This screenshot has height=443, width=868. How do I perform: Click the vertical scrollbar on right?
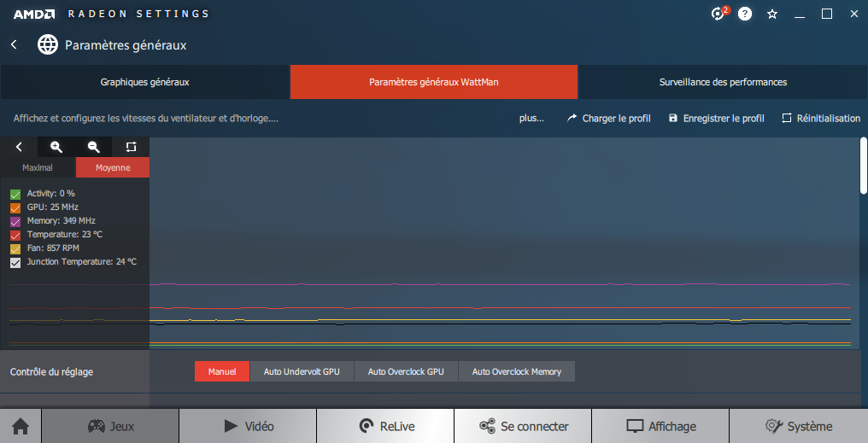pyautogui.click(x=863, y=166)
